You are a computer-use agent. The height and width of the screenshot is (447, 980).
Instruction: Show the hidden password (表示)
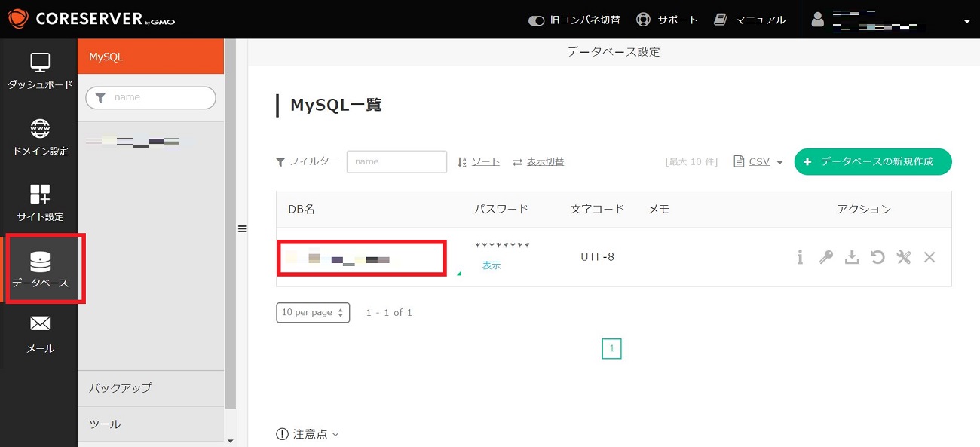point(492,265)
